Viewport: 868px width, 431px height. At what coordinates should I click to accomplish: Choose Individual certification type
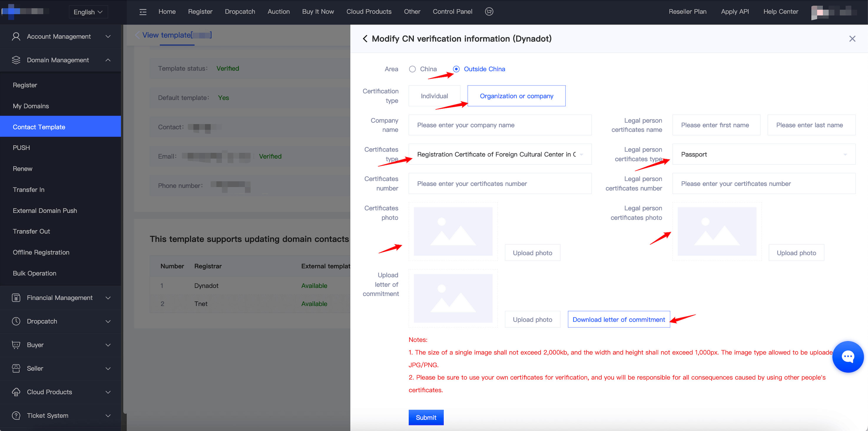click(x=434, y=96)
